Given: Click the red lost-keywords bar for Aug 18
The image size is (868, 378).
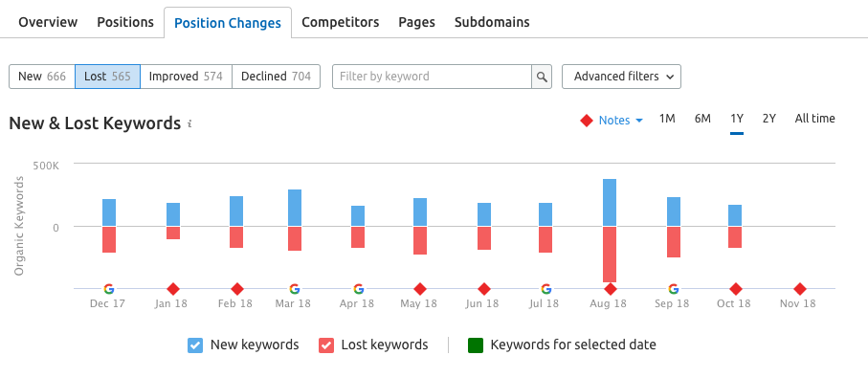Looking at the screenshot, I should [610, 254].
